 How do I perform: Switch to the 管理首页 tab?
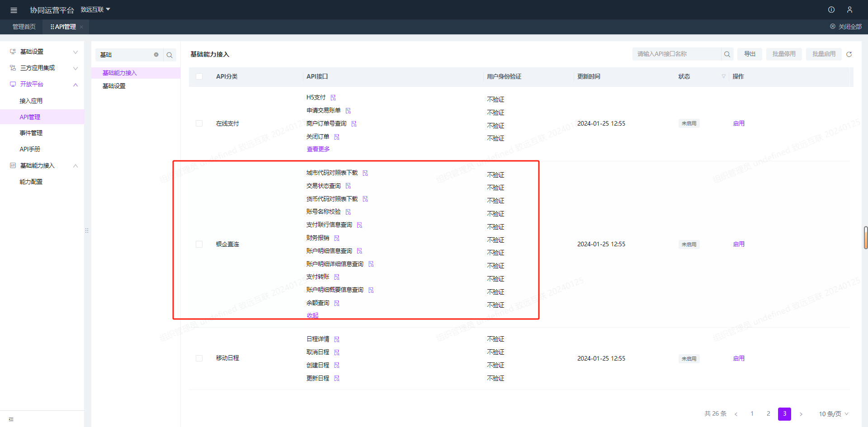pyautogui.click(x=24, y=27)
